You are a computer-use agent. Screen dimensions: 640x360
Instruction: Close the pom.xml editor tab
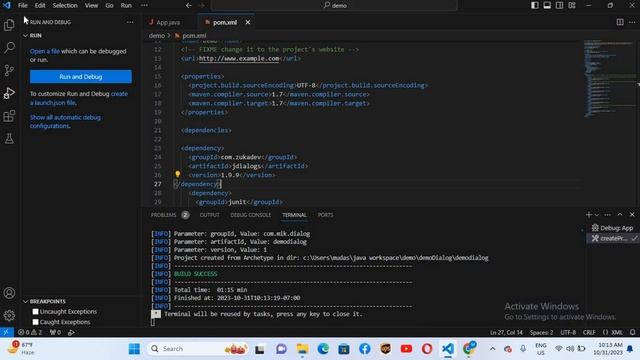click(x=247, y=22)
